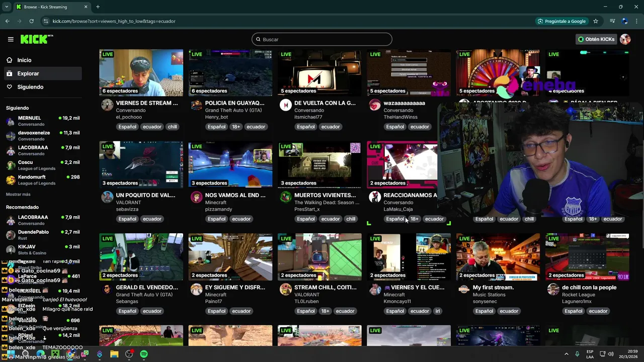This screenshot has height=362, width=644.
Task: Open the Kick hamburger sidebar menu
Action: (x=11, y=39)
